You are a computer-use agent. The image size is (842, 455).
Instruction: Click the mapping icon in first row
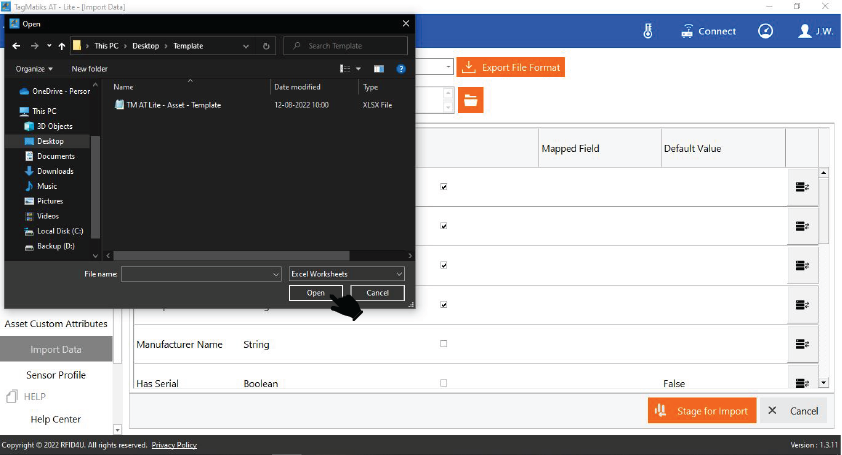point(802,187)
